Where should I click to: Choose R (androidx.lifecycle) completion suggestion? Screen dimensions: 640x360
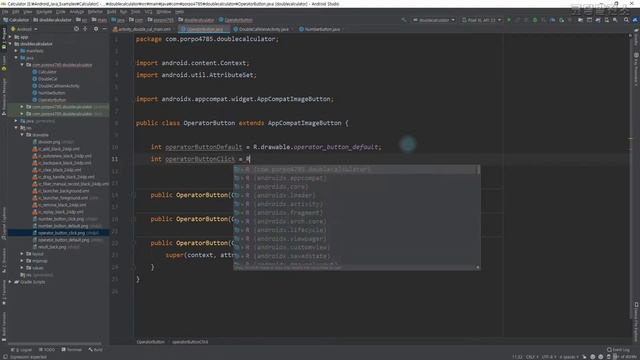(356, 230)
